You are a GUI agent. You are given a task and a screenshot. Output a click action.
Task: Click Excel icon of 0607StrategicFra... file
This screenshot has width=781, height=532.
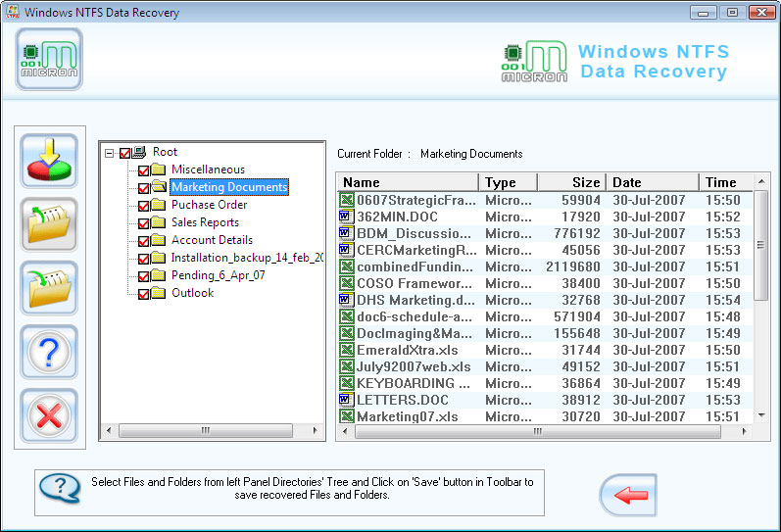[x=347, y=200]
